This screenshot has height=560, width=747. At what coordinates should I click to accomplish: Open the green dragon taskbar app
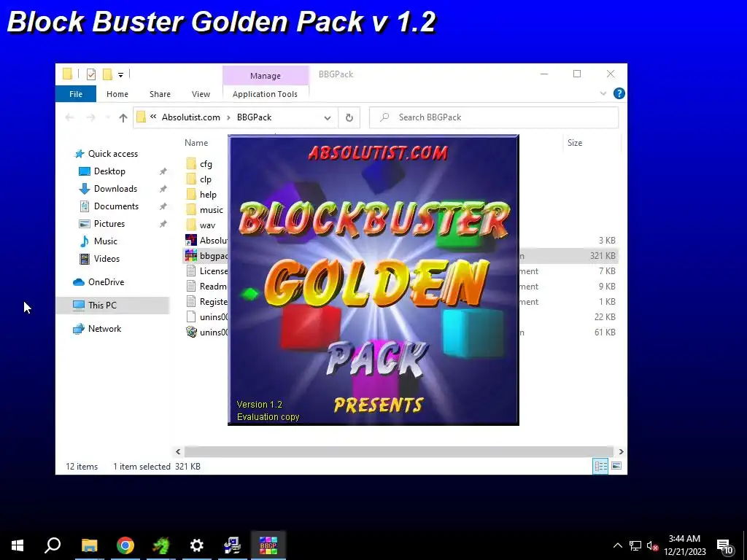click(161, 545)
